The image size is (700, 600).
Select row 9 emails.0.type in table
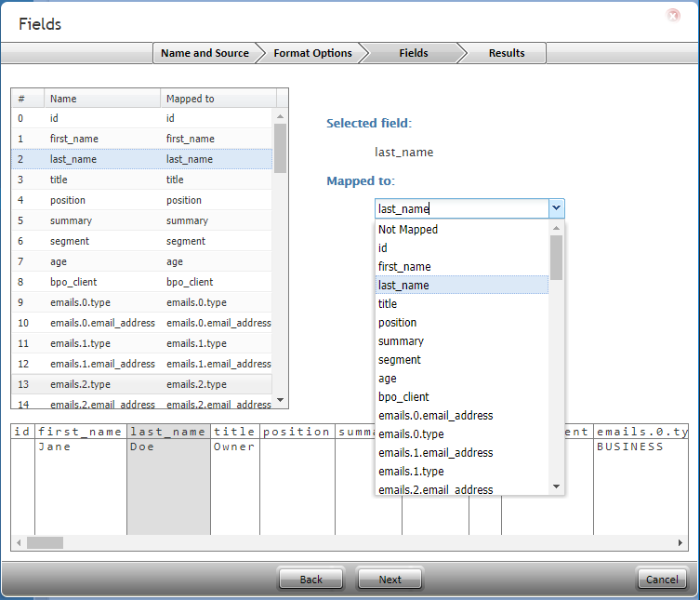pos(141,302)
